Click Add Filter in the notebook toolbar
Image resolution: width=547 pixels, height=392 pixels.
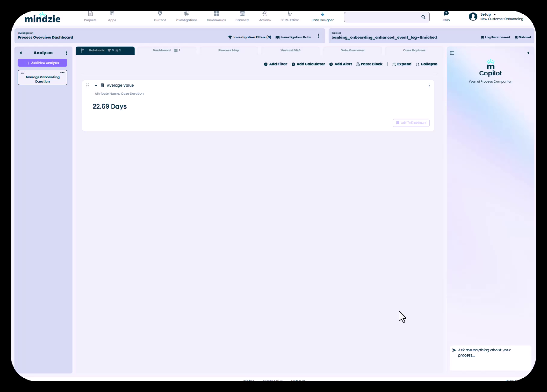[275, 64]
